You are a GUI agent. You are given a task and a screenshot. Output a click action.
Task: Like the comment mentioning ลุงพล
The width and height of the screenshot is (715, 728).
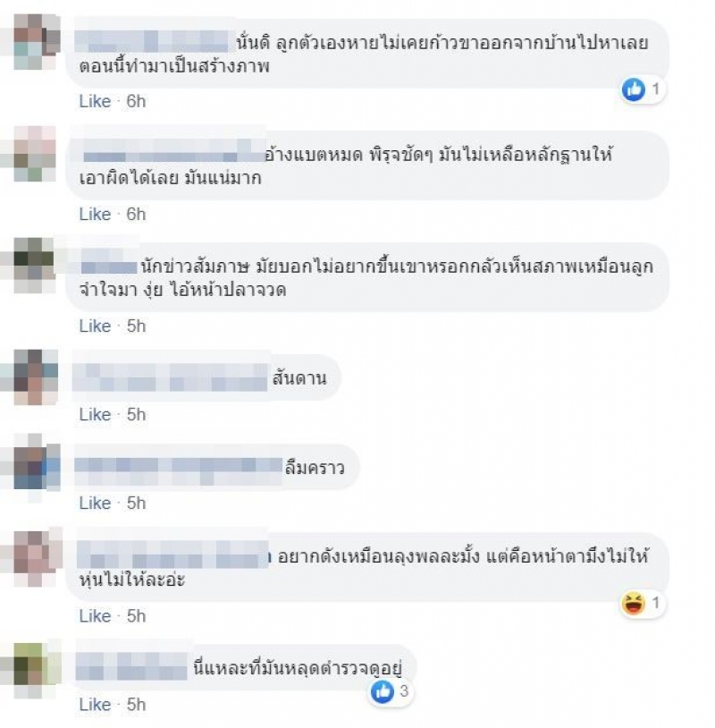click(95, 616)
